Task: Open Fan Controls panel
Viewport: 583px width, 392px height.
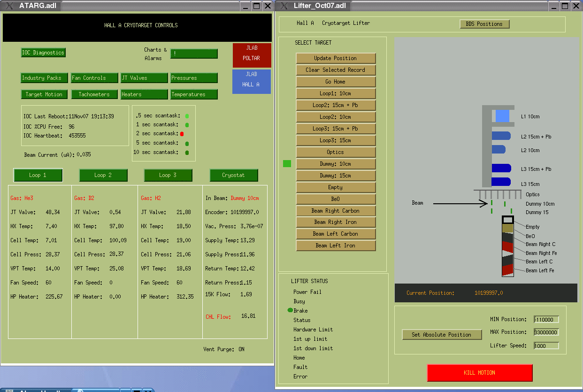Action: click(x=94, y=78)
